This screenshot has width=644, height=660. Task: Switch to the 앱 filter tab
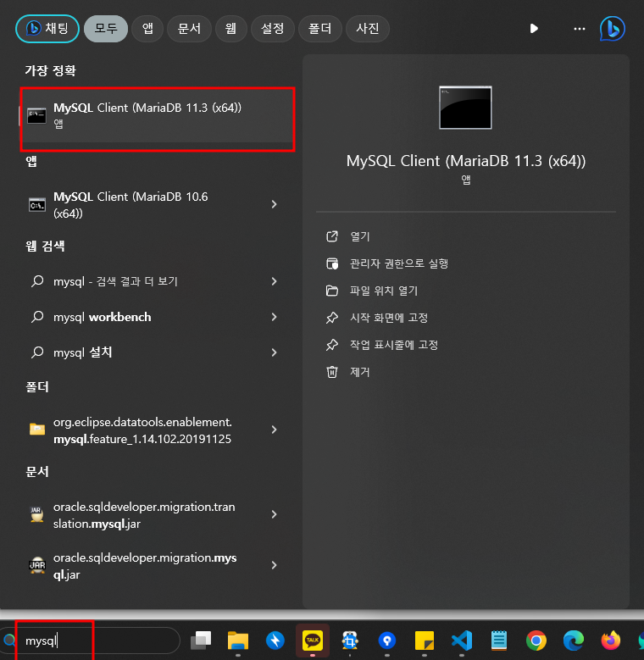click(147, 29)
